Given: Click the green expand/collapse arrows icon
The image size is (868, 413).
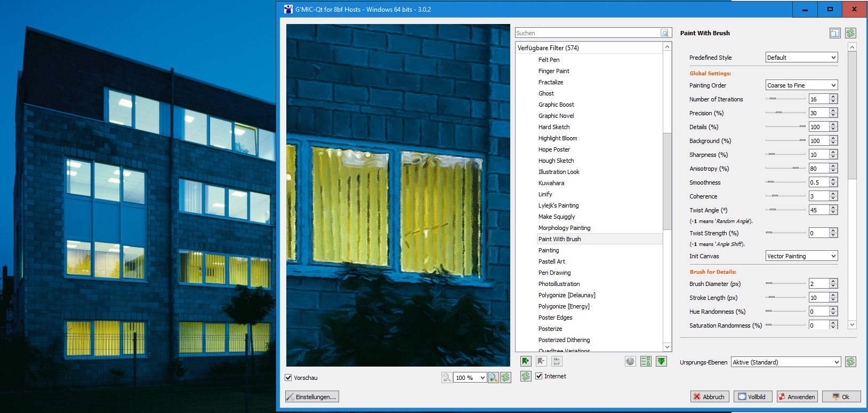Looking at the screenshot, I should pos(661,361).
